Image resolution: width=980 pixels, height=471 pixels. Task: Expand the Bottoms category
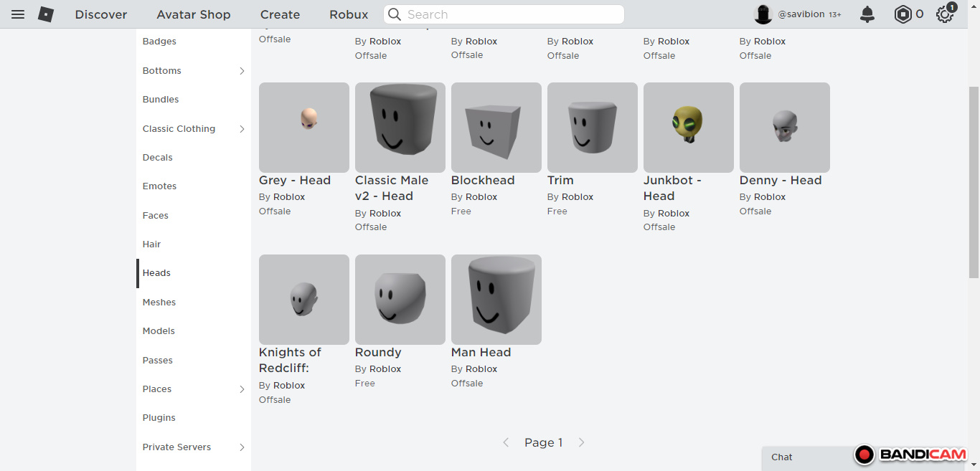242,71
